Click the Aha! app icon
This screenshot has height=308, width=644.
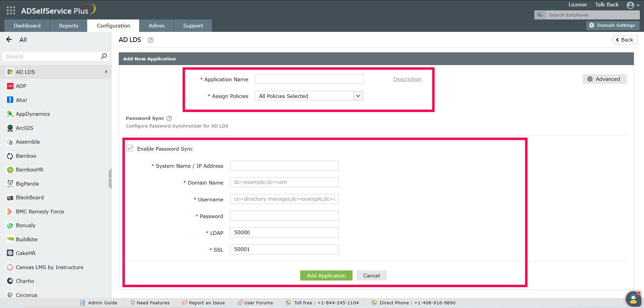[10, 100]
